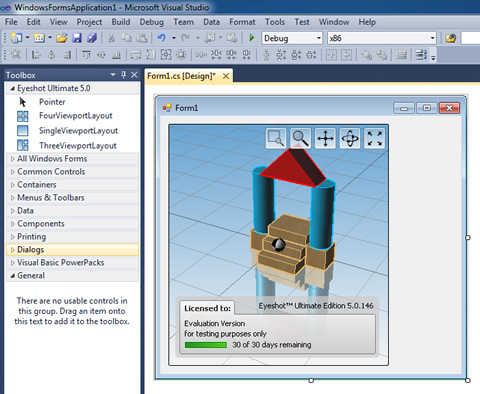The image size is (480, 394).
Task: Open the Build menu
Action: coord(121,22)
